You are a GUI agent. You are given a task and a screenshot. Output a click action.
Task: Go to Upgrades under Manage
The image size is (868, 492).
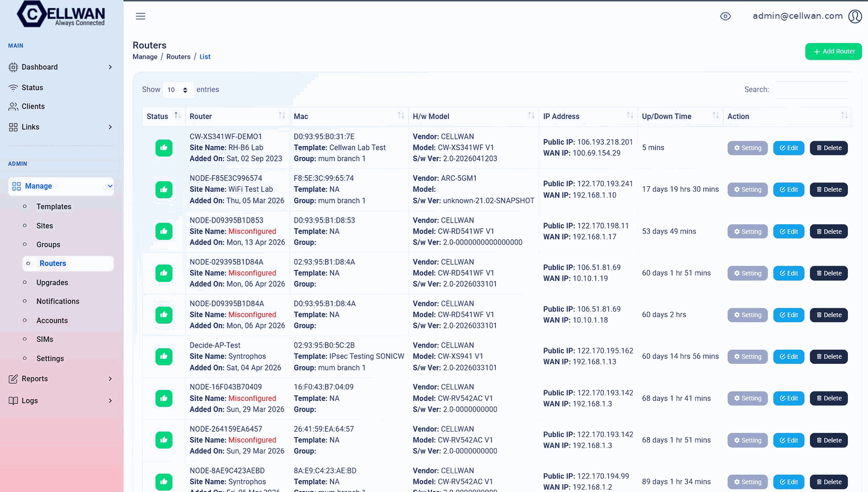point(52,283)
